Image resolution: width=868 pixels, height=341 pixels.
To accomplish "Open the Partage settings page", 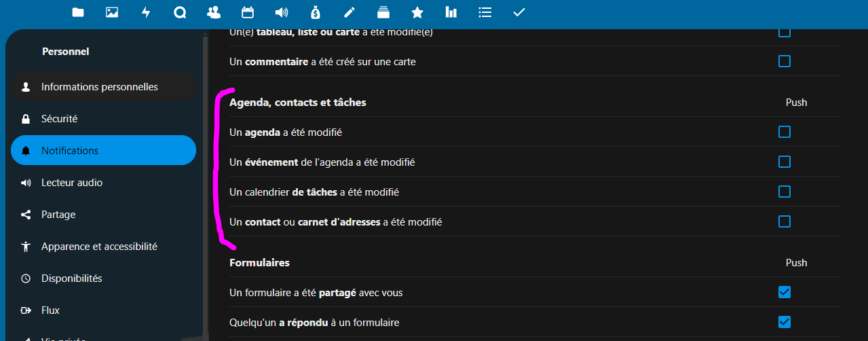I will 58,215.
